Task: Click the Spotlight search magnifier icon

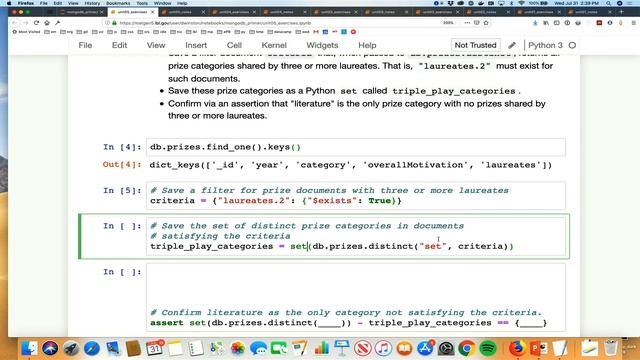Action: (609, 3)
